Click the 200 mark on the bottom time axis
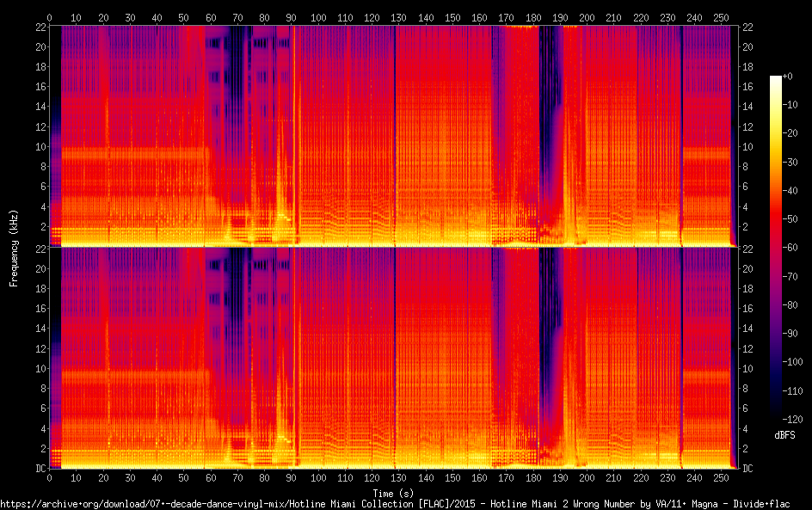 tap(587, 478)
